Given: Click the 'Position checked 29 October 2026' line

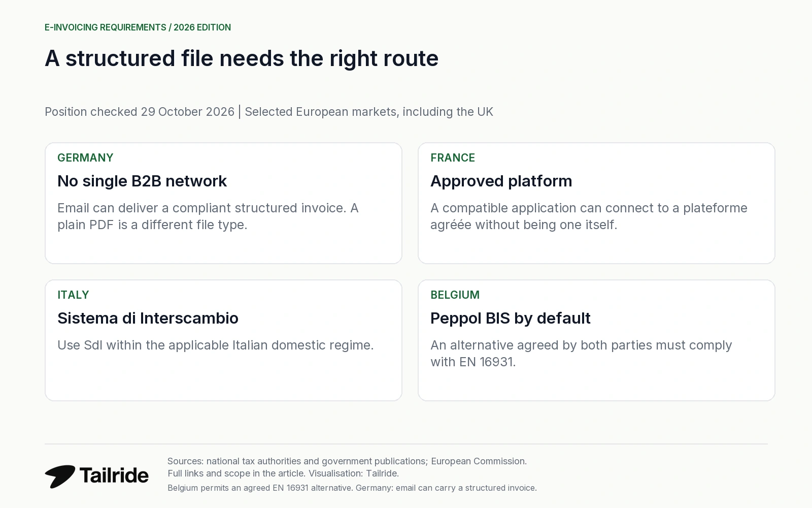Looking at the screenshot, I should pyautogui.click(x=269, y=112).
